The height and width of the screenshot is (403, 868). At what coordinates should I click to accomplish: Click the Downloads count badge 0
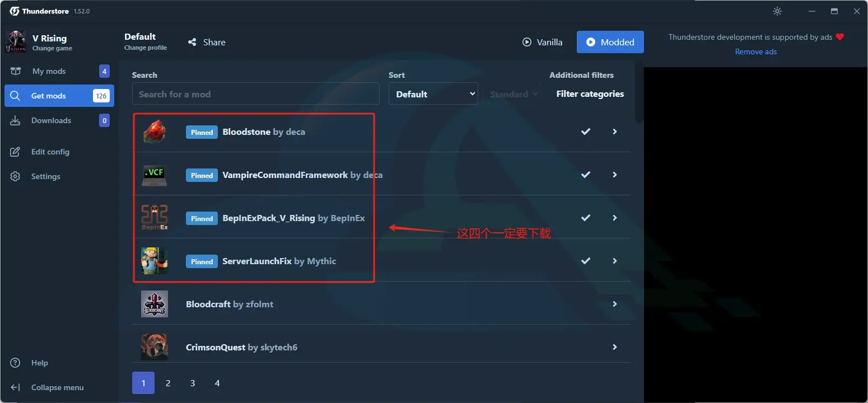[104, 120]
